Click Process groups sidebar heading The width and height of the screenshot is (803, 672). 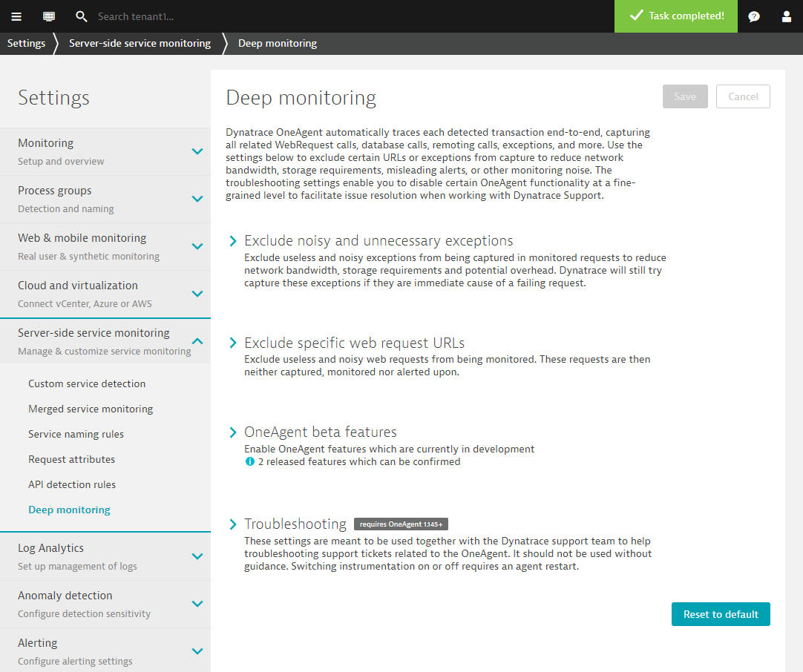55,191
